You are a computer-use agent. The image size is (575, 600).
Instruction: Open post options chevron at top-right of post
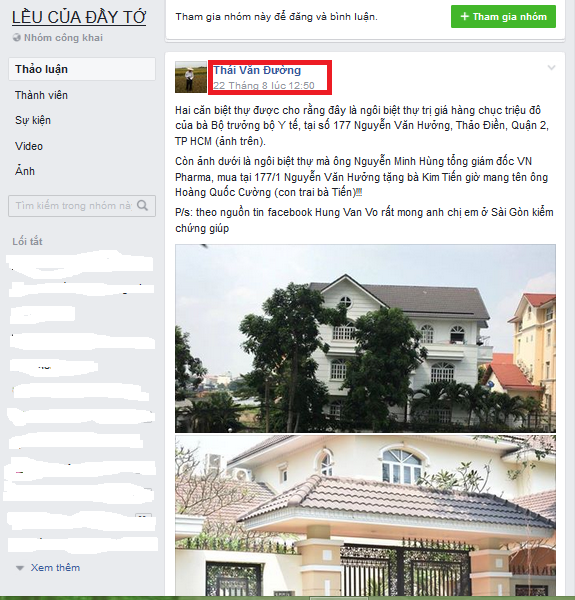551,68
